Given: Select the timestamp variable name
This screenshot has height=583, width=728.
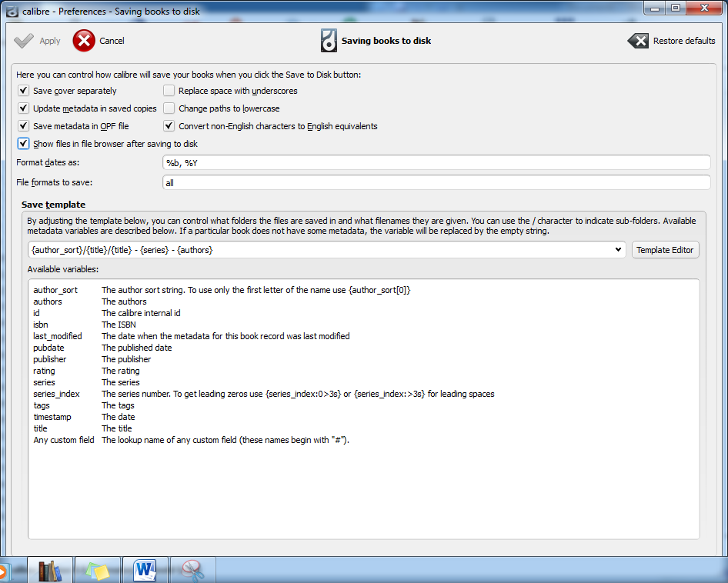Looking at the screenshot, I should (x=52, y=417).
